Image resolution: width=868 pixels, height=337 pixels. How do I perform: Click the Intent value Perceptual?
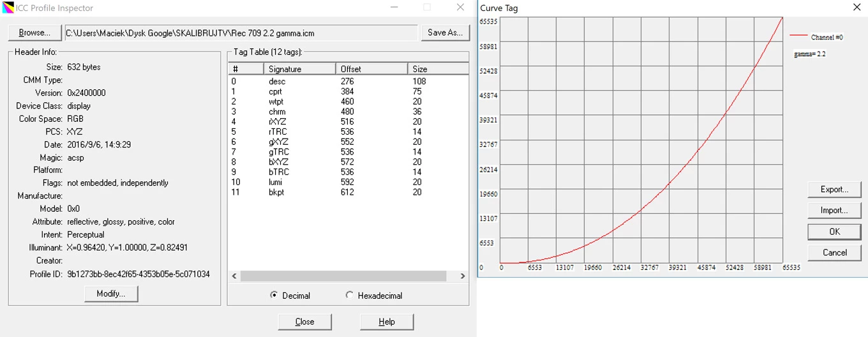click(86, 234)
